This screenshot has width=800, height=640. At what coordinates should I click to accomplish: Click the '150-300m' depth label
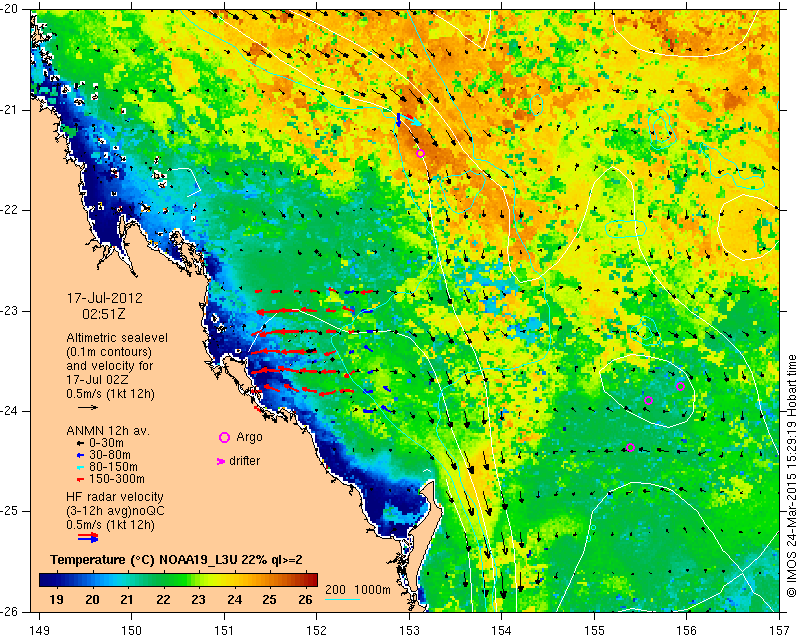(117, 479)
